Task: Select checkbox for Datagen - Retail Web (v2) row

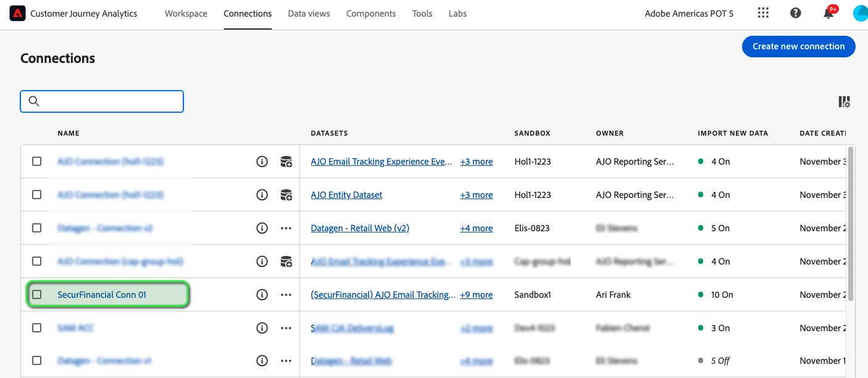Action: (x=37, y=228)
